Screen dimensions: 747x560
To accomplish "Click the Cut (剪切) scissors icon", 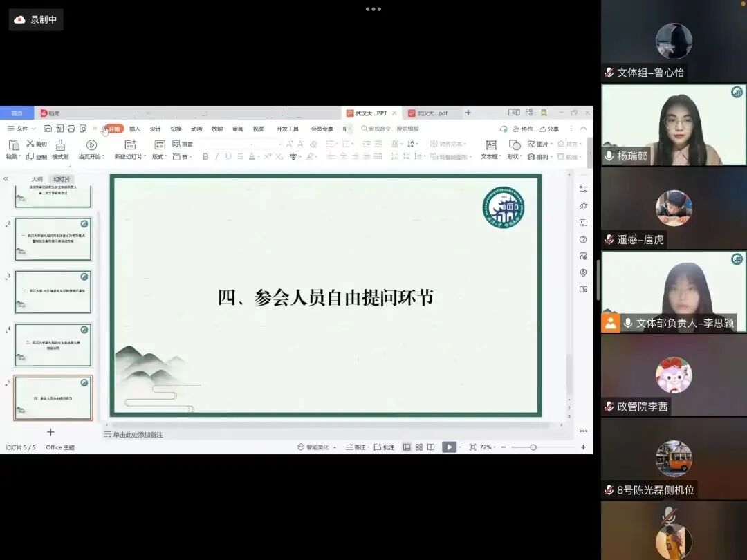I will coord(30,143).
